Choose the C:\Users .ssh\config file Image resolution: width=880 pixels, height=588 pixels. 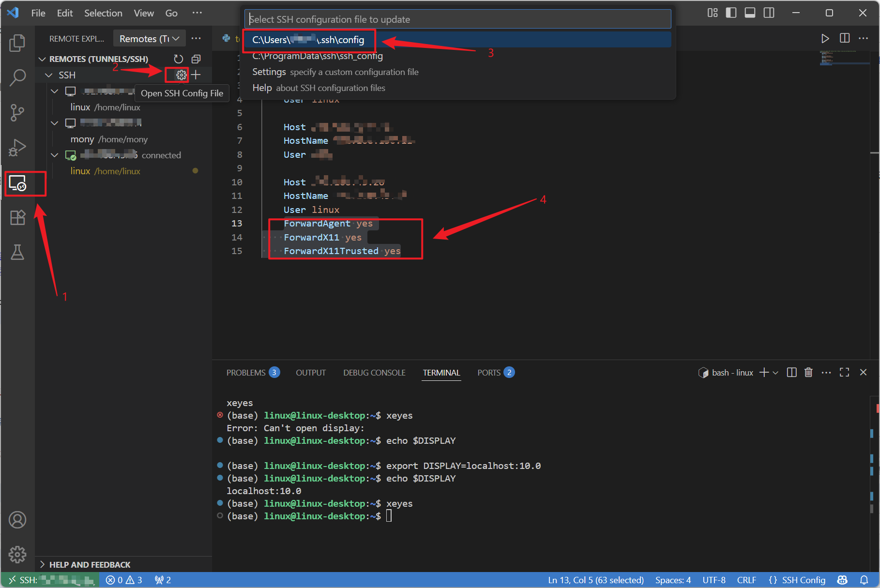[457, 40]
